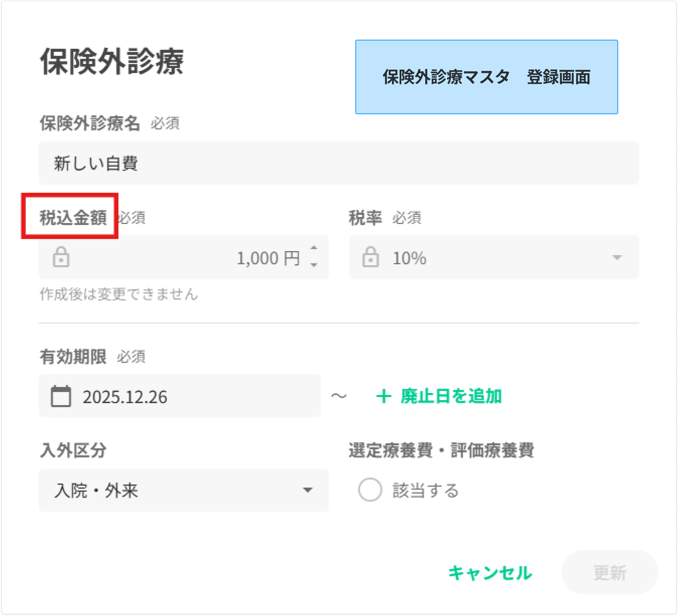Screen dimensions: 678x616
Task: Open the 税率 10% dropdown
Action: coord(617,257)
